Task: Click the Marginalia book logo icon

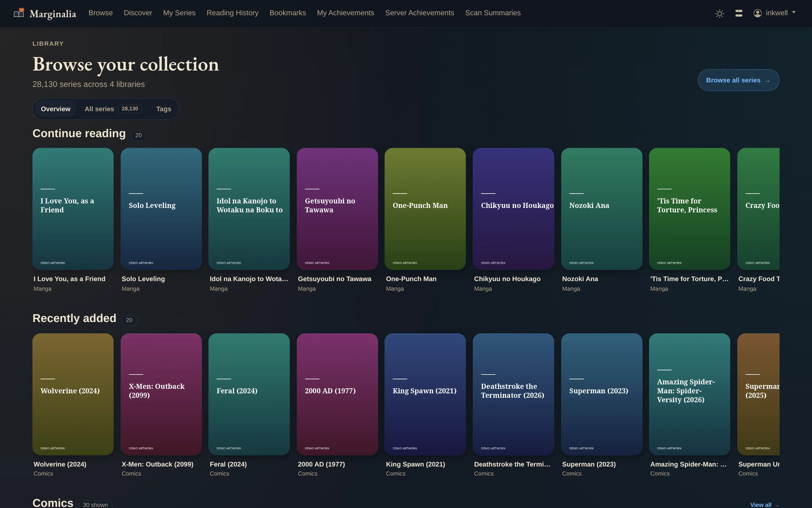Action: click(19, 13)
